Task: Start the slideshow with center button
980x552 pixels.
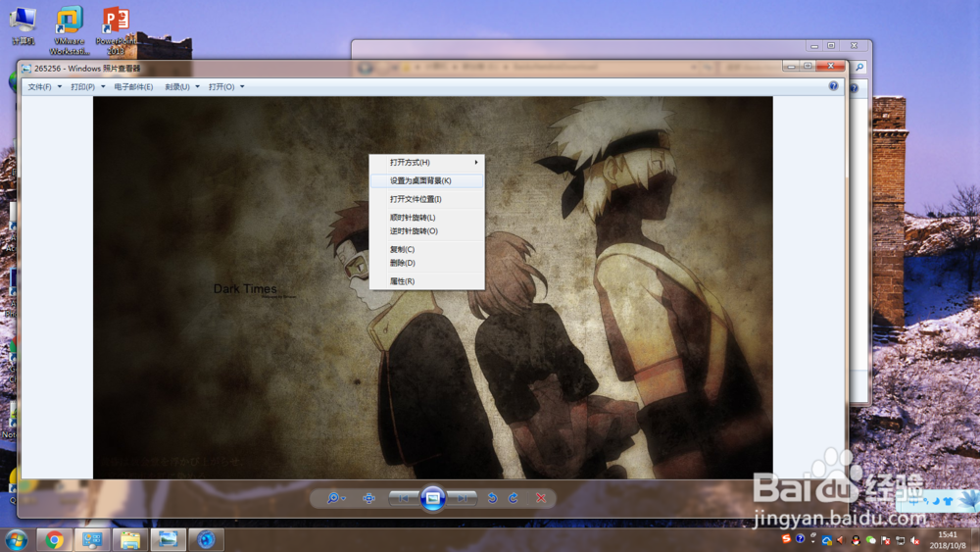Action: [x=432, y=498]
